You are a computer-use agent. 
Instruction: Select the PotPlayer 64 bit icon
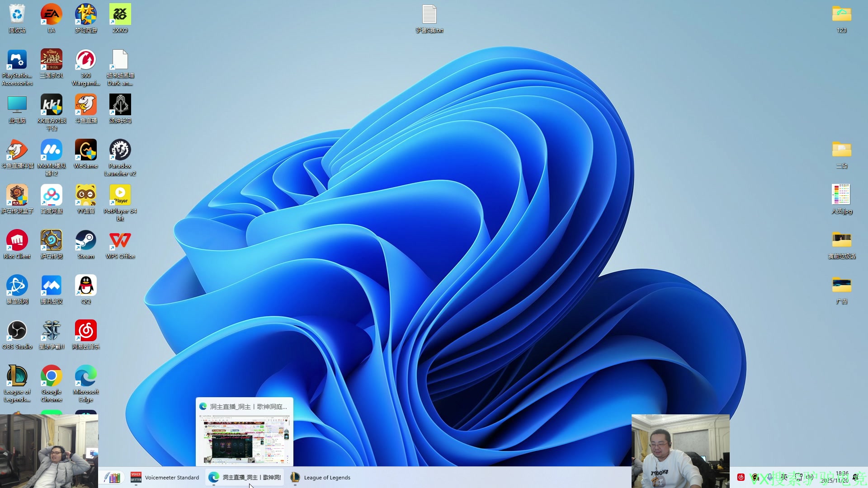pos(120,196)
